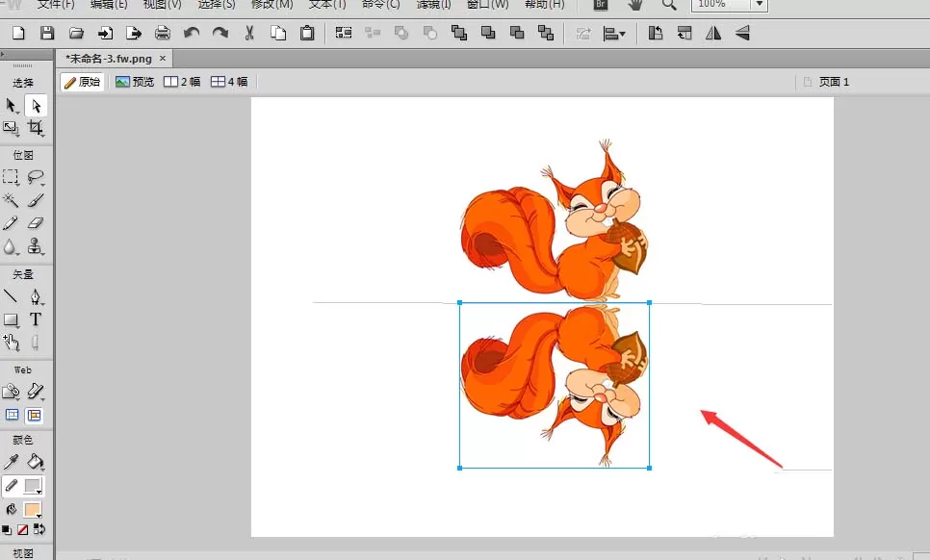Click the Print toolbar icon

(x=162, y=33)
